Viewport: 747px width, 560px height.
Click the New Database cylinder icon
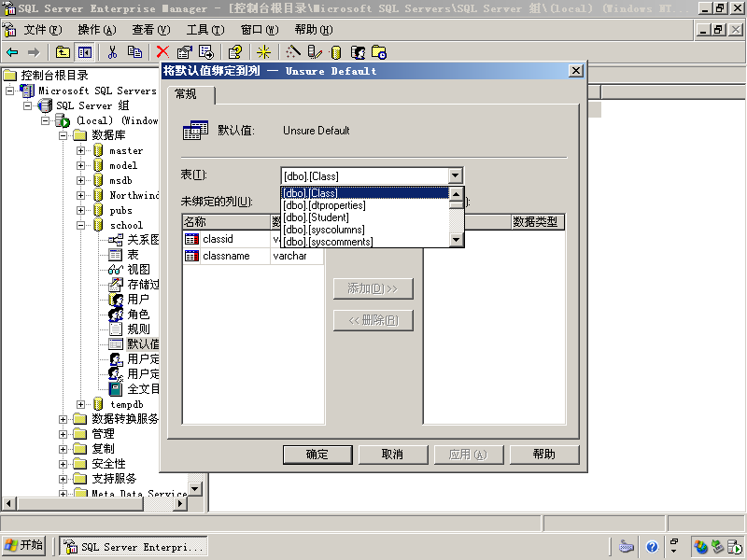[336, 52]
